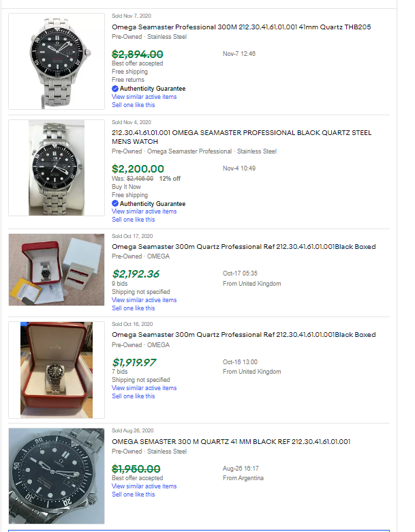View similar active items for the Argentina listing
415x532 pixels.
point(144,486)
